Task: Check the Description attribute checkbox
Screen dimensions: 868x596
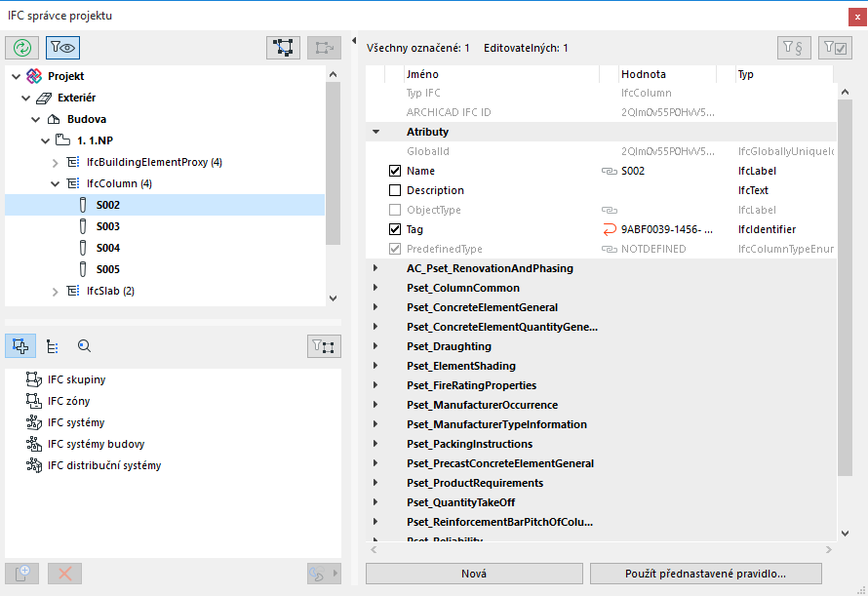Action: point(395,190)
